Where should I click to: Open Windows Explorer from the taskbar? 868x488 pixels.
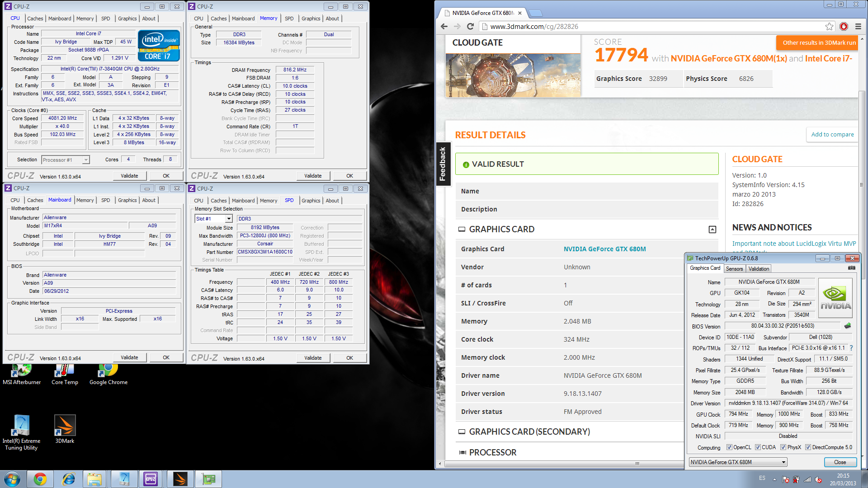pyautogui.click(x=95, y=479)
